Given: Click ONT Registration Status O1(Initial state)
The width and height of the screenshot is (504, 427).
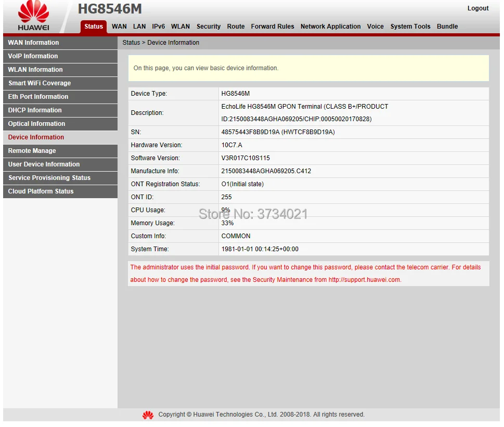Looking at the screenshot, I should tap(242, 184).
